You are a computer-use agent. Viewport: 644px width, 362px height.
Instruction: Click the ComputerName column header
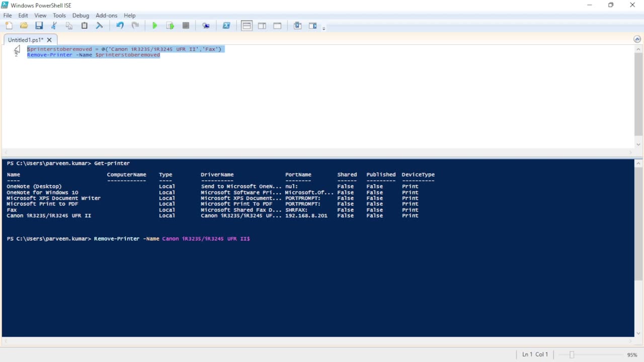pyautogui.click(x=126, y=174)
